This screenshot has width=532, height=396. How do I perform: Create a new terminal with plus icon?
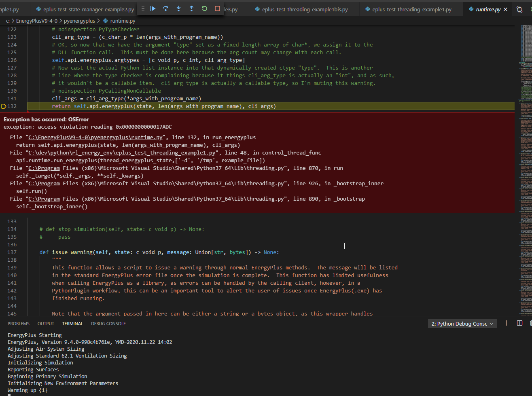[x=506, y=323]
